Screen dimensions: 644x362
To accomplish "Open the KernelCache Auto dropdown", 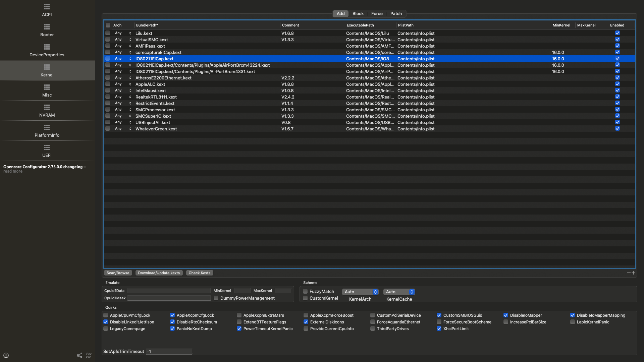I will (399, 292).
